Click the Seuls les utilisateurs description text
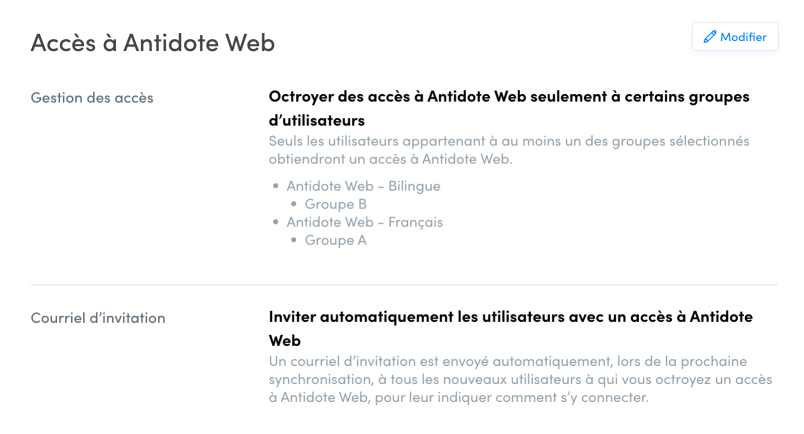The width and height of the screenshot is (804, 434). point(509,150)
